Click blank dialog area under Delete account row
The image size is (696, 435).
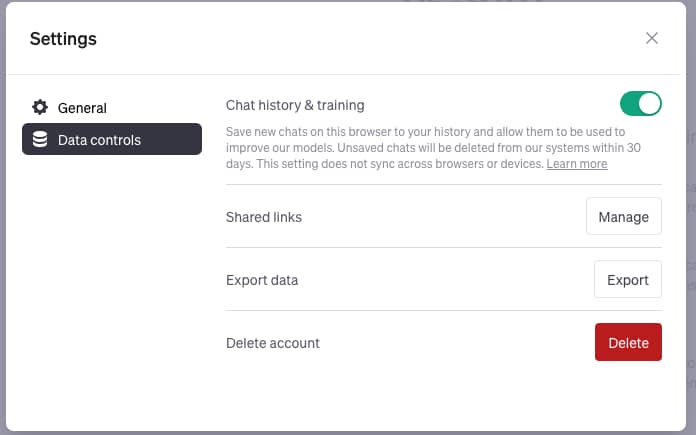tap(444, 395)
